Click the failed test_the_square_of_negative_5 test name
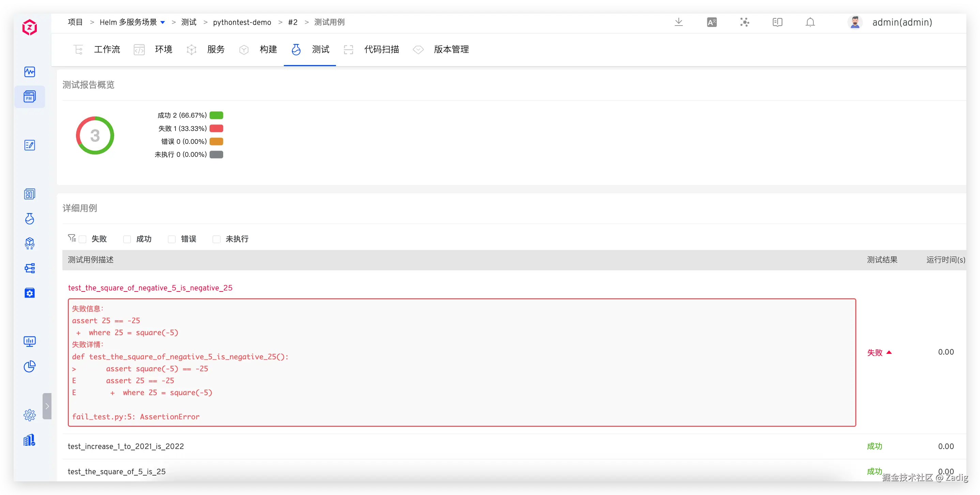Viewport: 980px width, 495px height. point(150,288)
